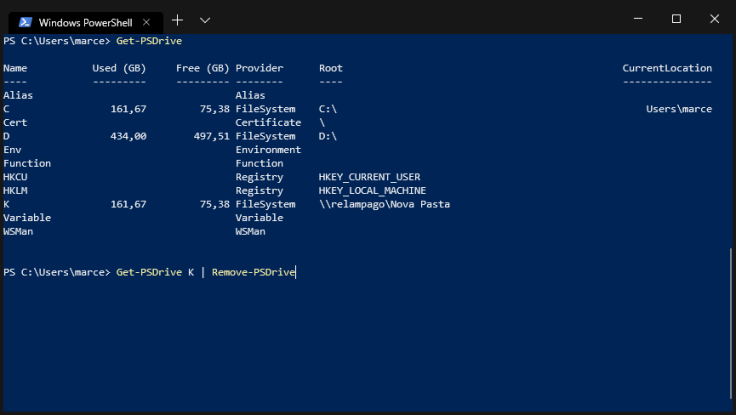Open a new tab with the plus icon
736x415 pixels.
tap(178, 20)
